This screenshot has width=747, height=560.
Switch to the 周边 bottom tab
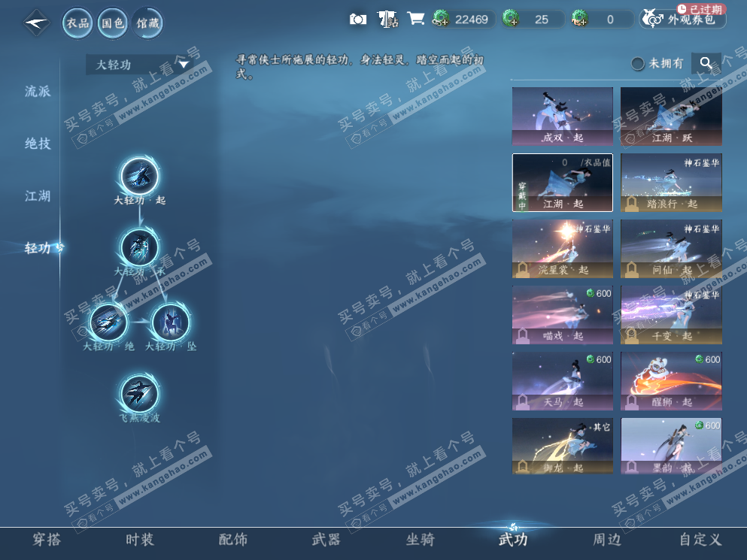coord(607,540)
